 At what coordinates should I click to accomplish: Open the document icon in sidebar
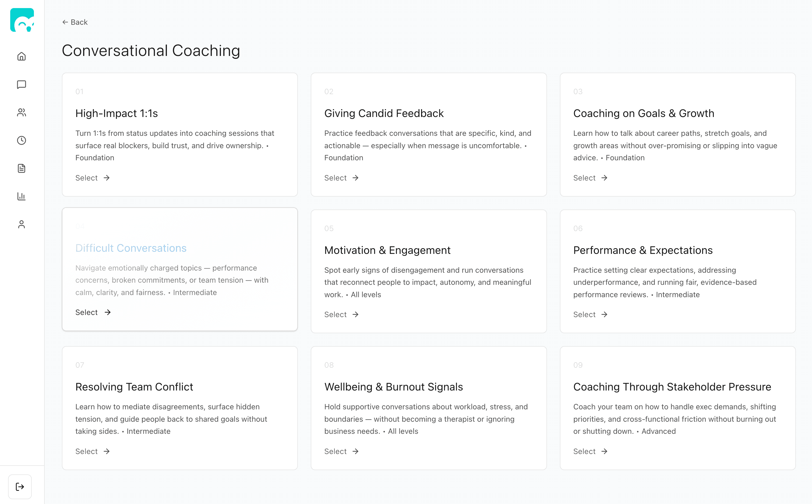click(22, 168)
